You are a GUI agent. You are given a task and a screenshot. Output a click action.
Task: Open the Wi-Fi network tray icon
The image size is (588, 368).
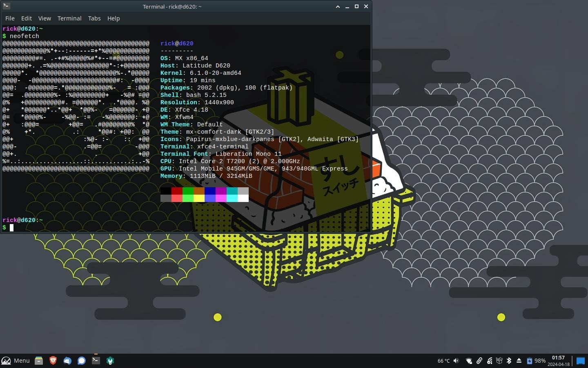(x=469, y=361)
